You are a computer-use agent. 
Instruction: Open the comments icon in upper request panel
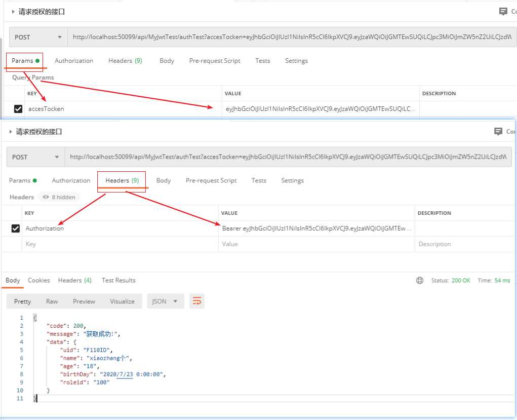click(503, 12)
